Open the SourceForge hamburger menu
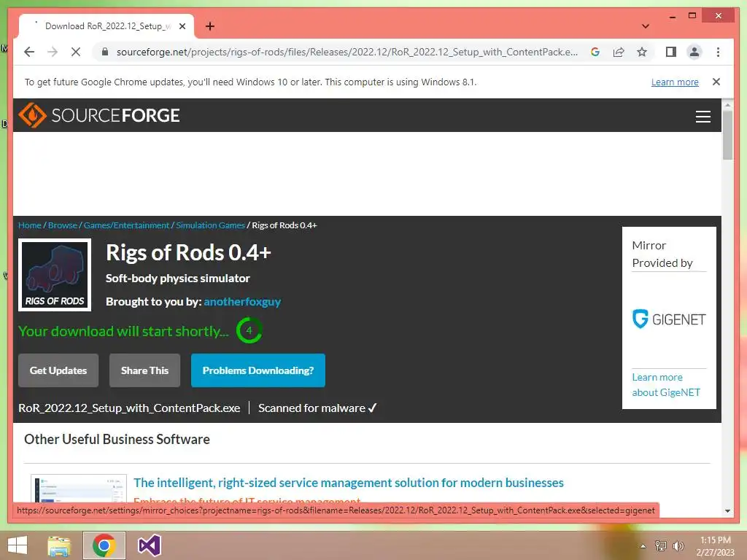Screen dimensions: 747x560 pos(703,116)
